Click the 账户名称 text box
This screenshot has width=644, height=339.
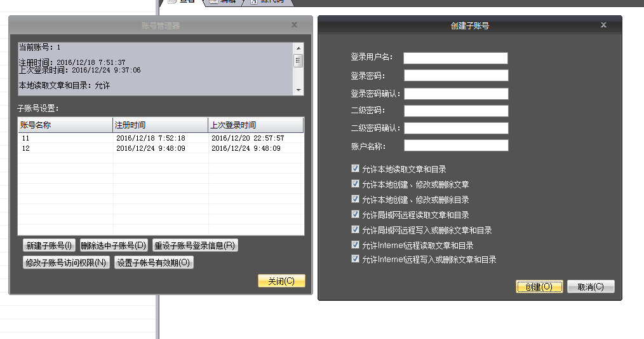point(455,146)
